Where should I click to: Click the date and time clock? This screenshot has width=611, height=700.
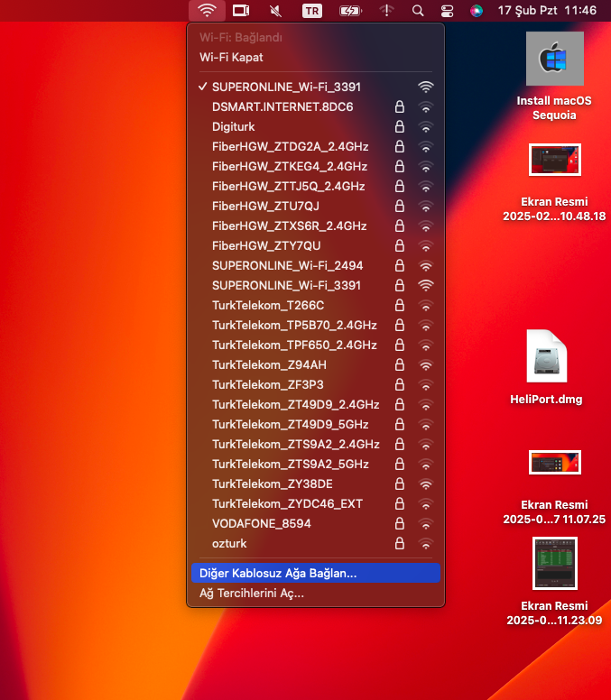click(x=547, y=10)
